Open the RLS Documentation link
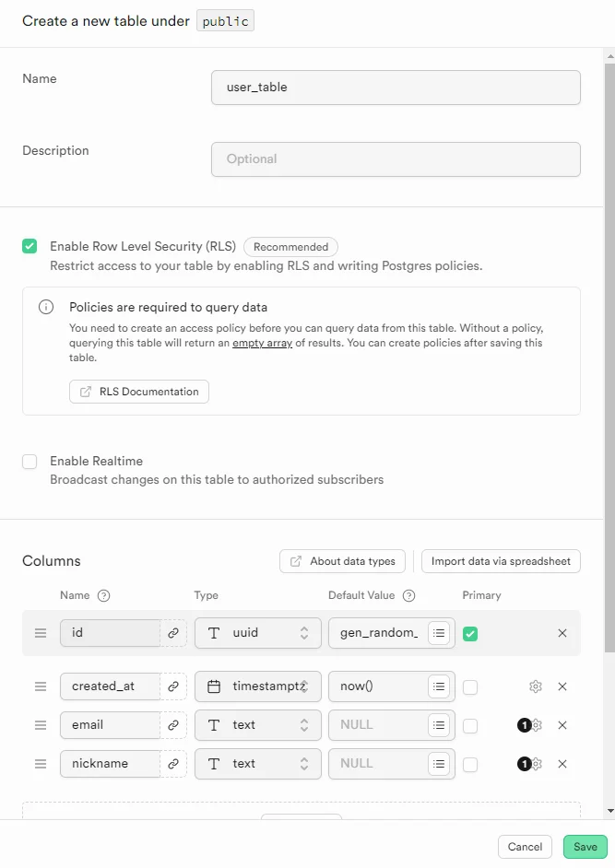 (x=139, y=392)
